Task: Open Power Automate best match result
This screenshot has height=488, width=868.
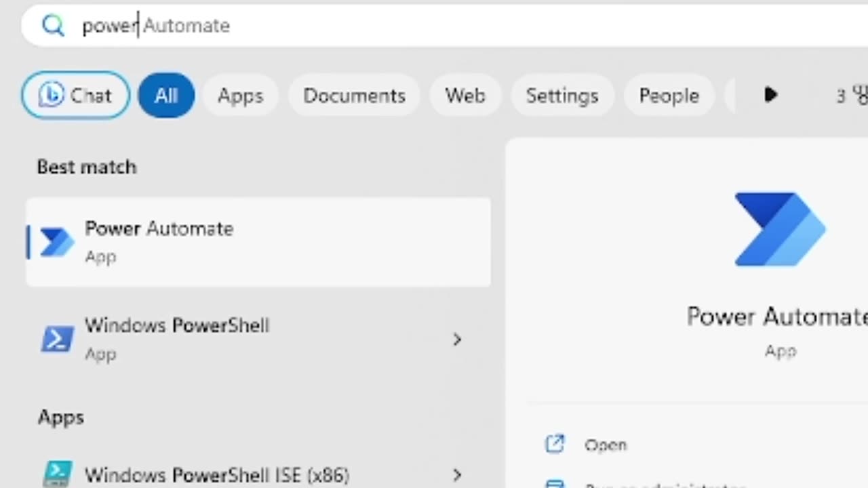Action: (258, 242)
